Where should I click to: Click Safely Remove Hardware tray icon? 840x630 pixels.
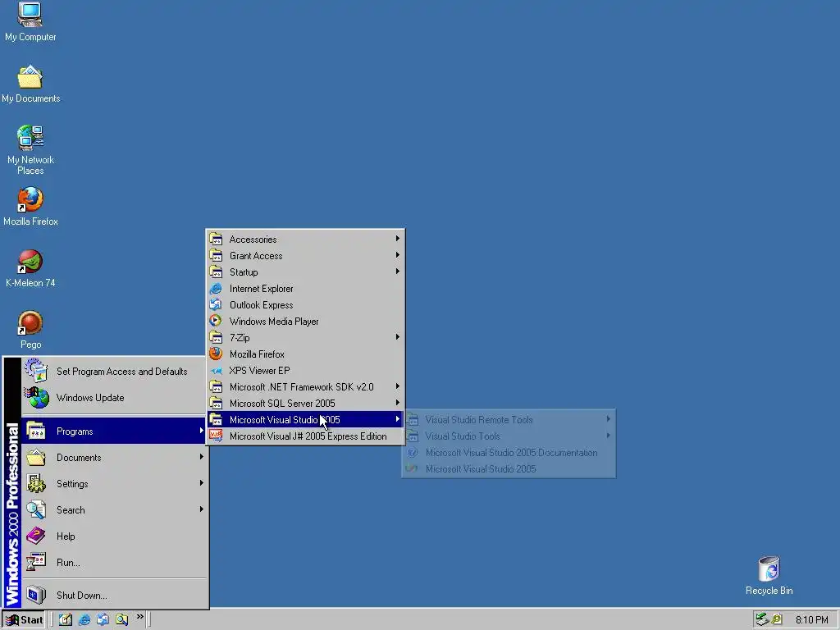762,619
